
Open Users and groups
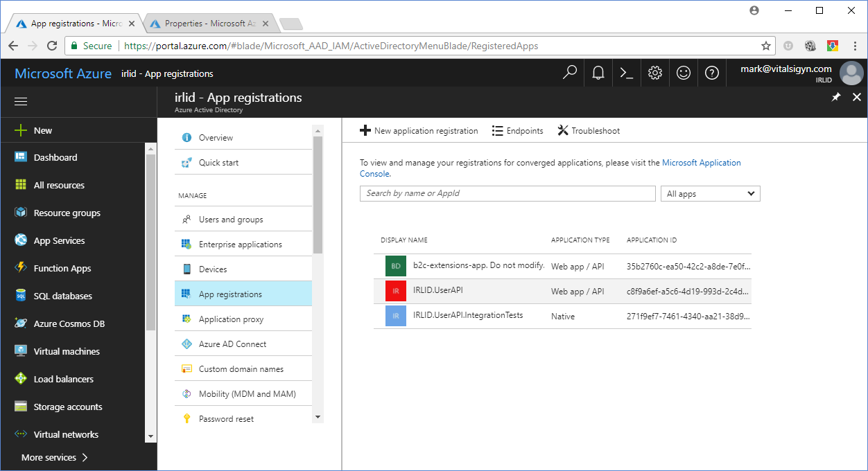243,219
